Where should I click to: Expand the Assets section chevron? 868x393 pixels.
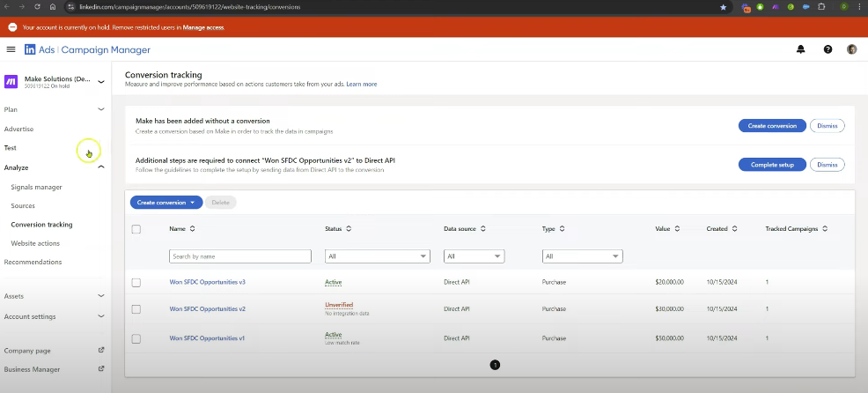pyautogui.click(x=100, y=296)
